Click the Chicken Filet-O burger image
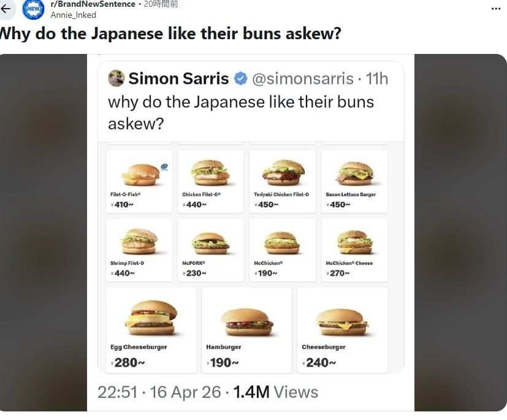The width and height of the screenshot is (507, 420). pos(210,172)
